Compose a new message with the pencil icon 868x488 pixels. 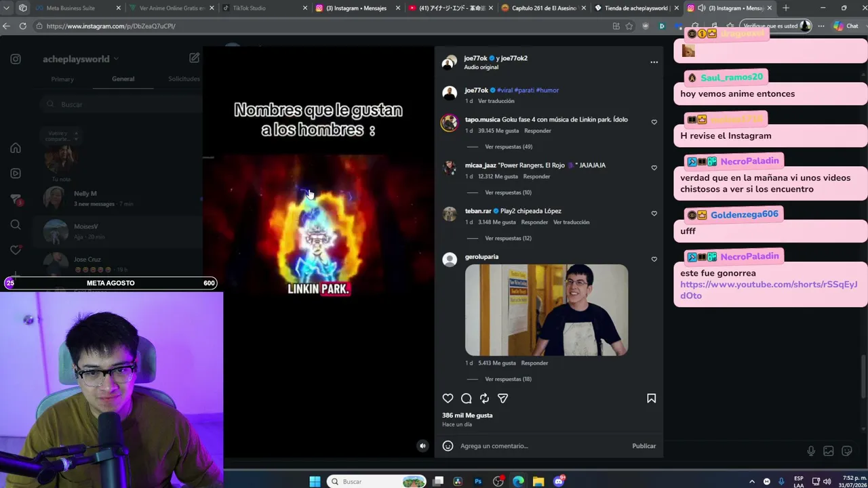[194, 58]
